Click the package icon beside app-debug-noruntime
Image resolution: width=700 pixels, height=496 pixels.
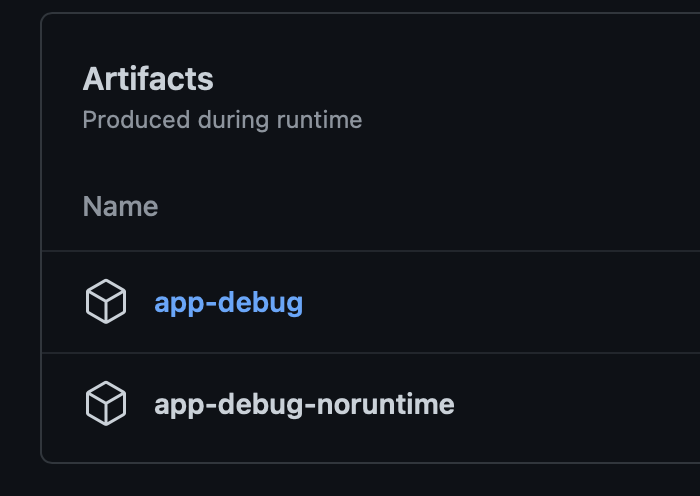tap(106, 404)
